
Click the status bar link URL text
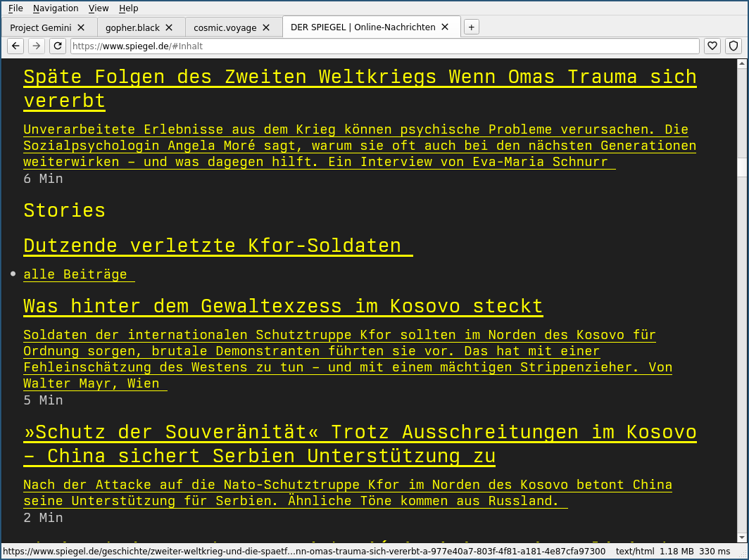tap(304, 552)
